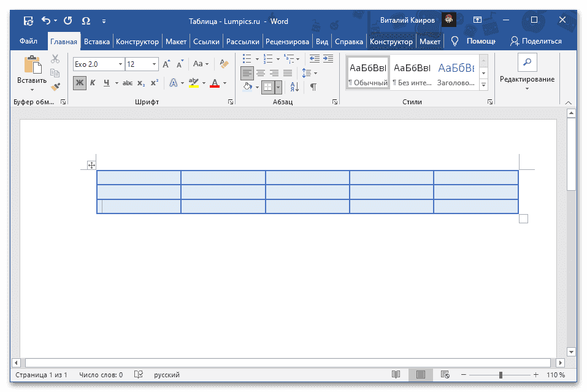The height and width of the screenshot is (392, 587).
Task: Open the bullet list dropdown
Action: click(257, 60)
